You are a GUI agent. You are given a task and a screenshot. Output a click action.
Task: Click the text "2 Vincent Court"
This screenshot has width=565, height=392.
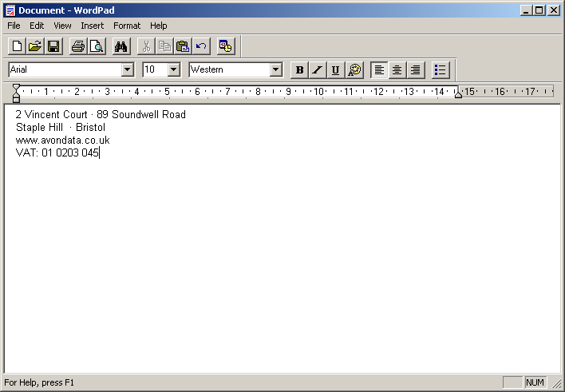pyautogui.click(x=52, y=115)
